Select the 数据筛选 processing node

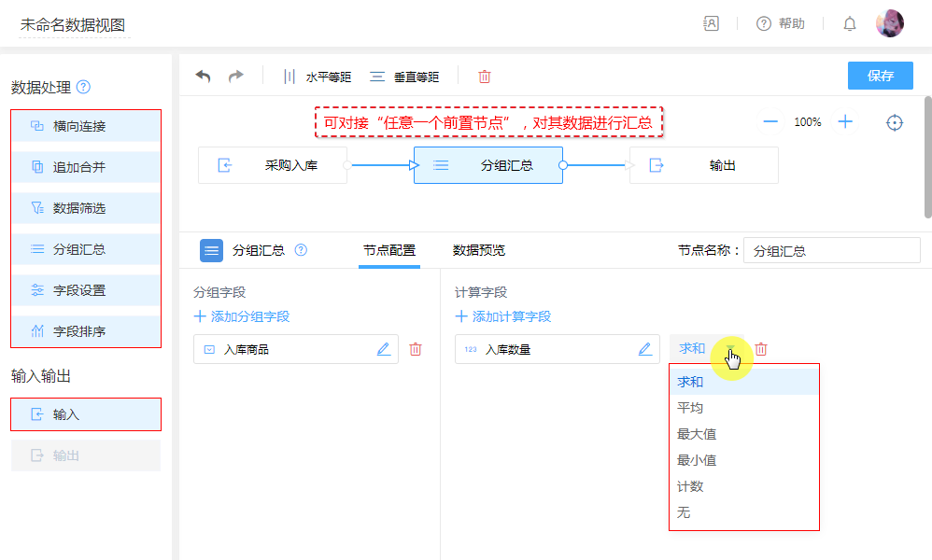point(86,208)
